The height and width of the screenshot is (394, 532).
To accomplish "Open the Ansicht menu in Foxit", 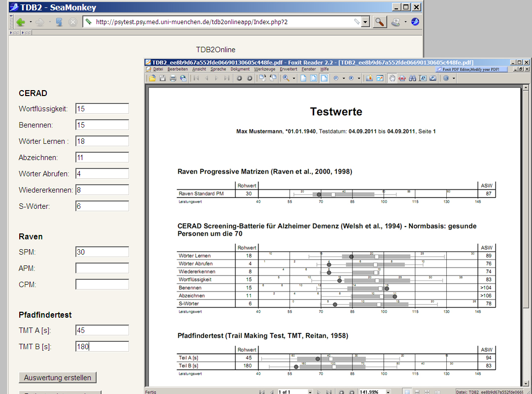I will point(199,69).
